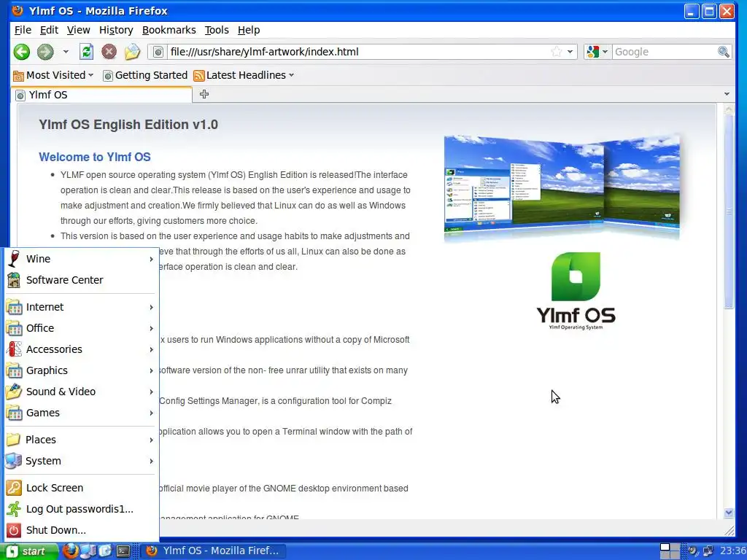The width and height of the screenshot is (747, 560).
Task: Expand the Games category
Action: (x=82, y=413)
